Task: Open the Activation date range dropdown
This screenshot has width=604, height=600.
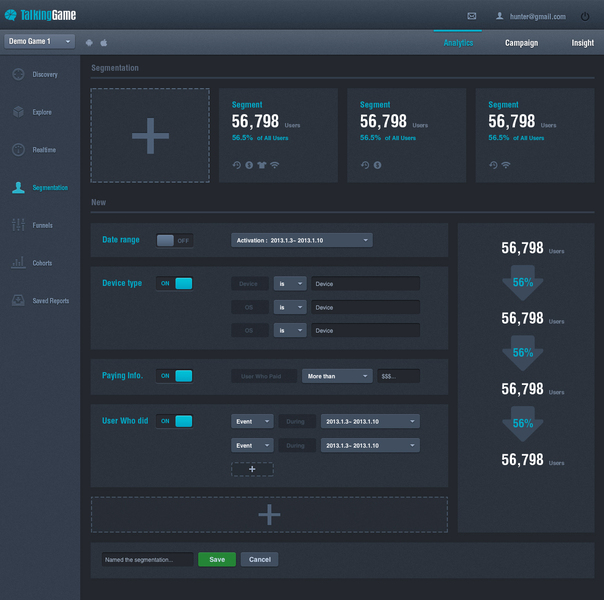Action: click(302, 240)
